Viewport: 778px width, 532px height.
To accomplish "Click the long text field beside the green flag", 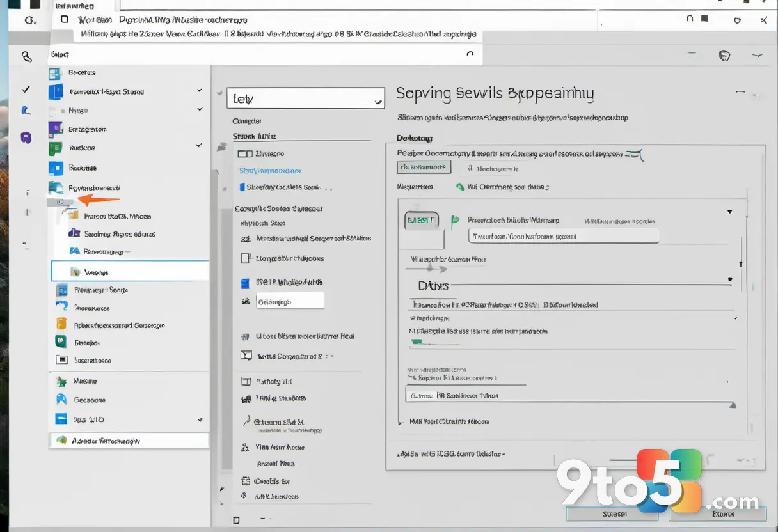I will pos(564,236).
